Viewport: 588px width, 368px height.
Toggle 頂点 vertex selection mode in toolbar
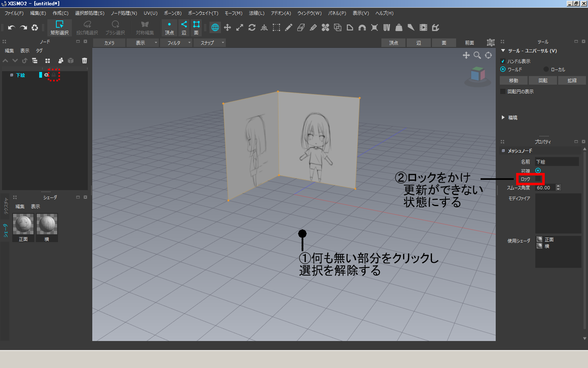tap(169, 27)
